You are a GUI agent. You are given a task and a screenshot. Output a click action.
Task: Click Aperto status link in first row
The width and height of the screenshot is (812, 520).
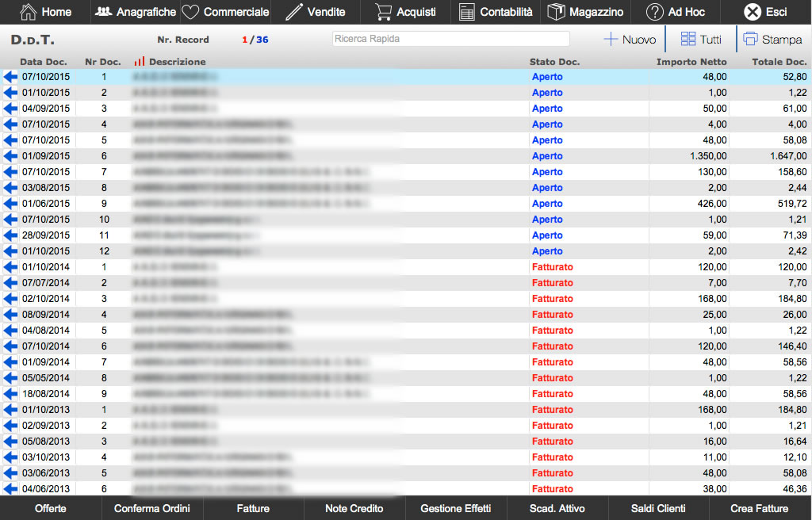tap(547, 77)
